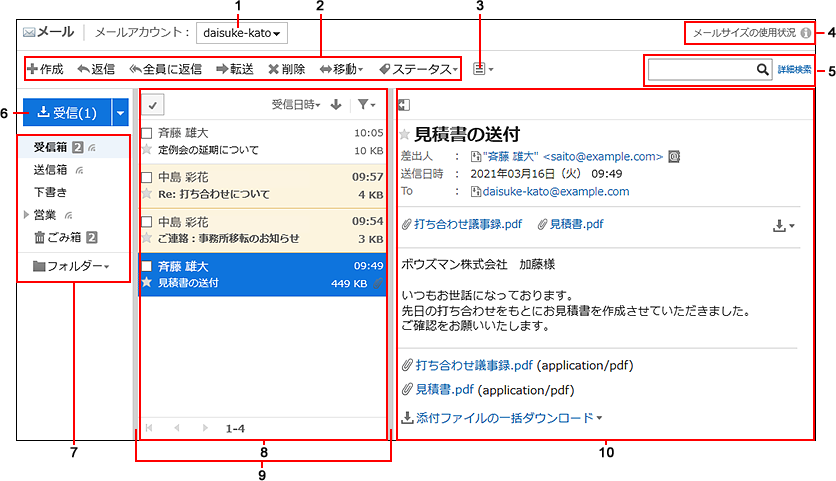Click 全員に返信 reply-all button
The image size is (836, 481).
click(x=165, y=69)
